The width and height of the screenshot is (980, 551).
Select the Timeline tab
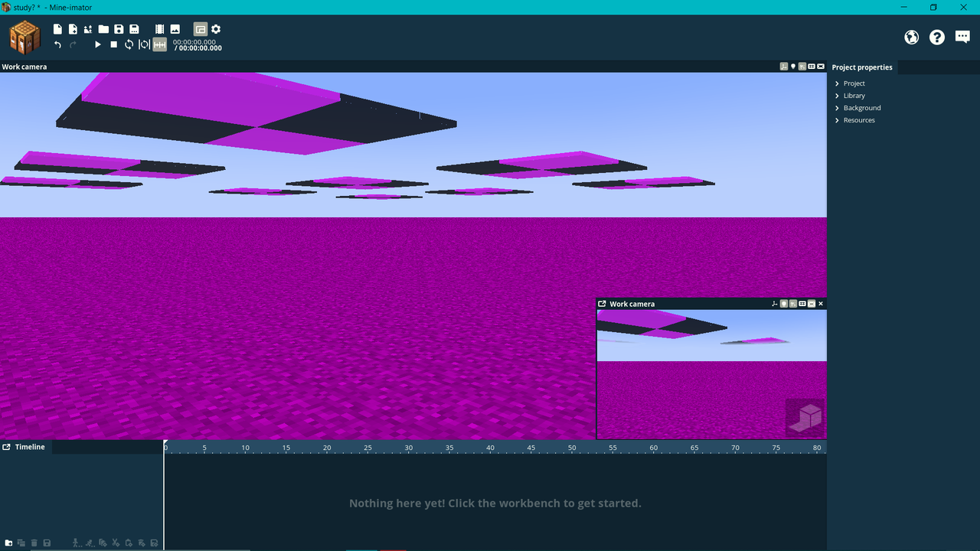click(x=31, y=446)
